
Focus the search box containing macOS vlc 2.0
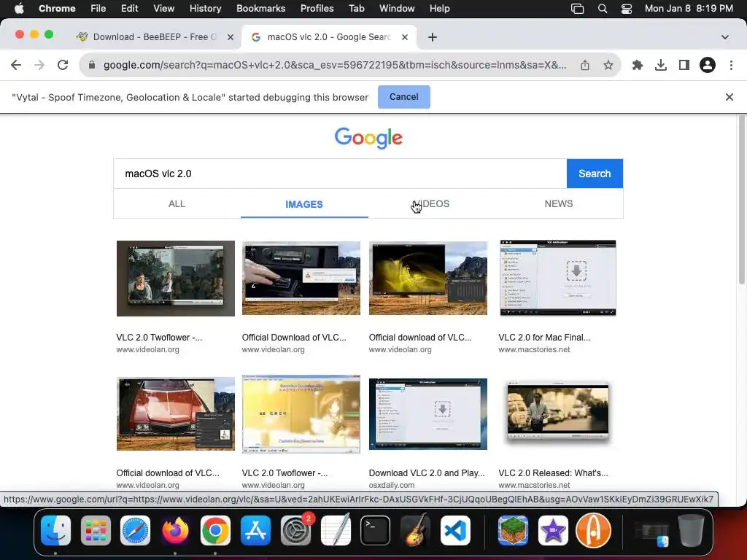[x=340, y=174]
